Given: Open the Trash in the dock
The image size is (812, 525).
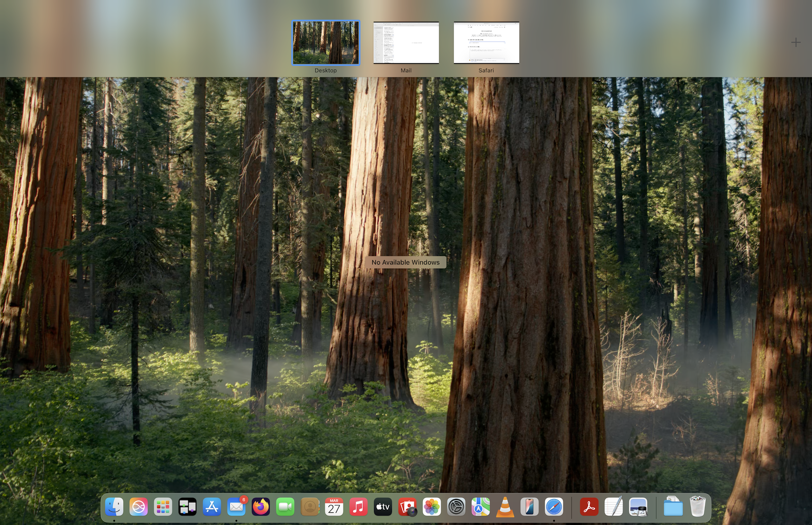Looking at the screenshot, I should coord(698,507).
